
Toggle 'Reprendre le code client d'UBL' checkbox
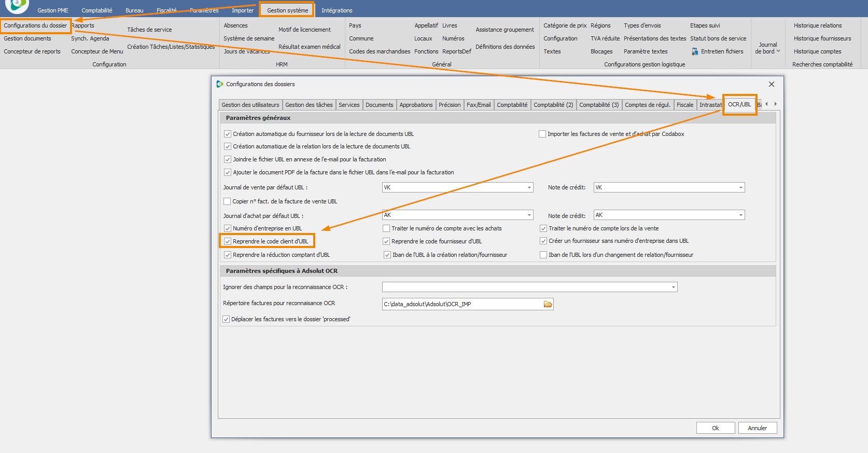pyautogui.click(x=227, y=241)
